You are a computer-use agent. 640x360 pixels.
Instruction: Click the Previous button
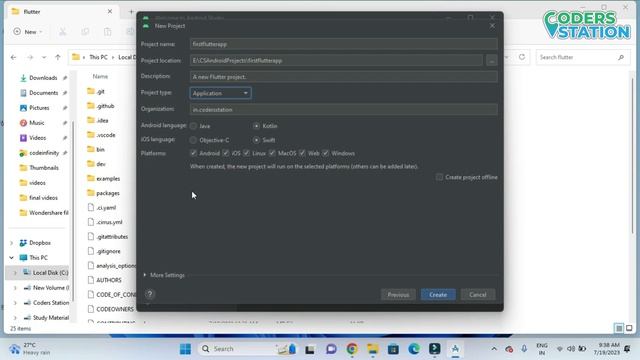398,294
